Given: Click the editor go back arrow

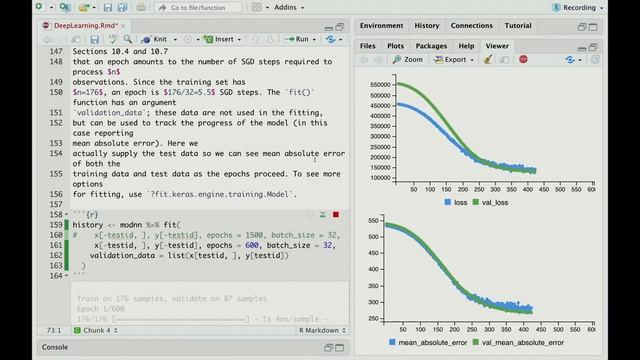Looking at the screenshot, I should coord(47,39).
